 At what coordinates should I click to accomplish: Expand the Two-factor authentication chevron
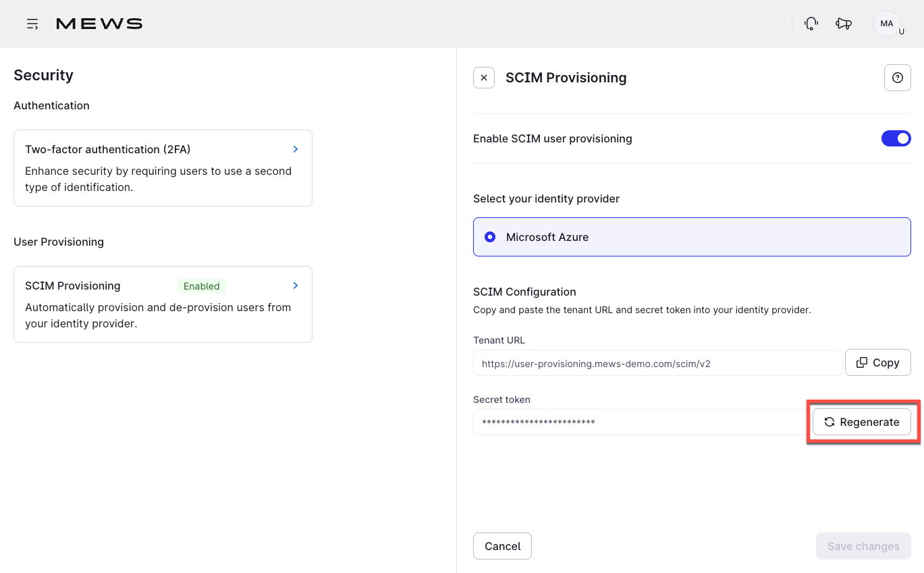tap(296, 149)
